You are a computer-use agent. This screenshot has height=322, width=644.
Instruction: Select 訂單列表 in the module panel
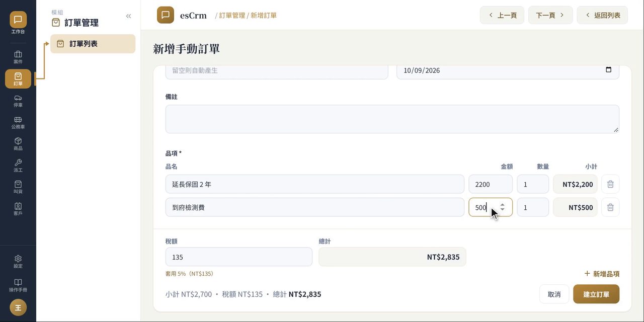pyautogui.click(x=93, y=44)
